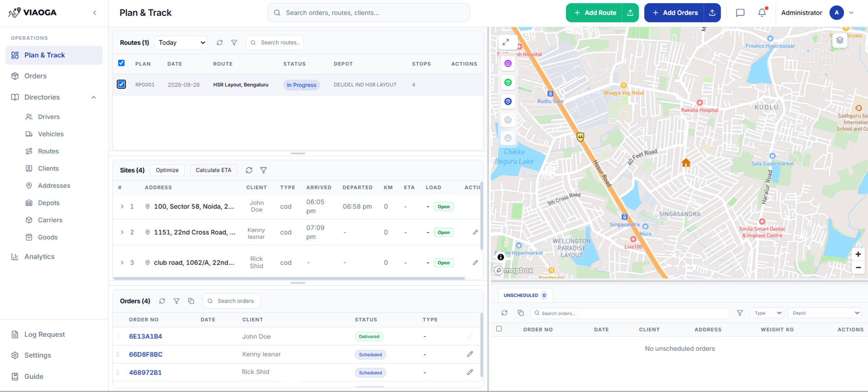Click the Calculate ETA button
The height and width of the screenshot is (392, 868).
213,170
